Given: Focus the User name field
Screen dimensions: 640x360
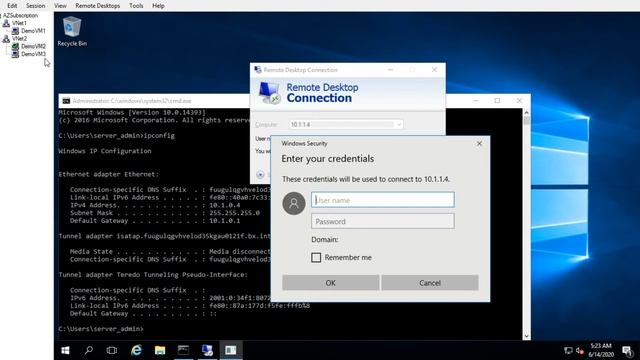Looking at the screenshot, I should 382,200.
